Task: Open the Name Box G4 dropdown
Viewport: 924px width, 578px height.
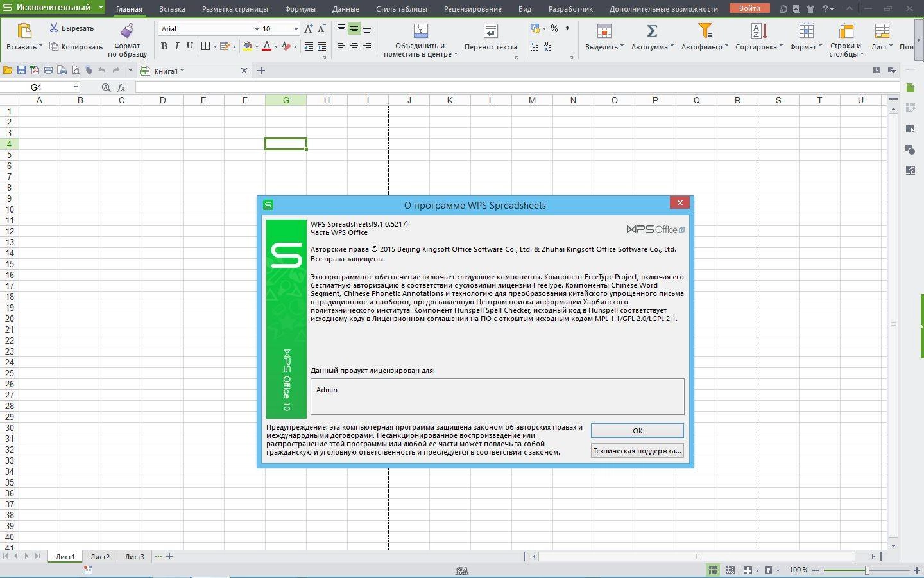Action: 76,87
